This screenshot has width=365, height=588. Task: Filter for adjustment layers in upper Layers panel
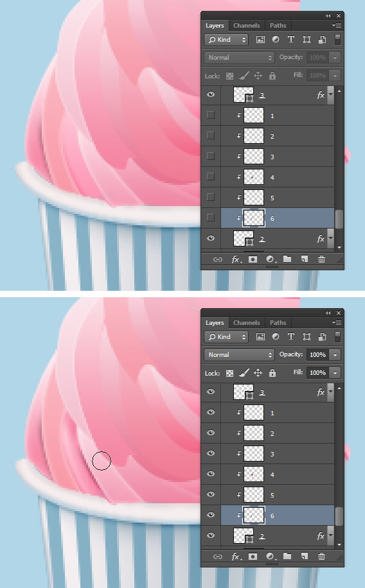276,39
